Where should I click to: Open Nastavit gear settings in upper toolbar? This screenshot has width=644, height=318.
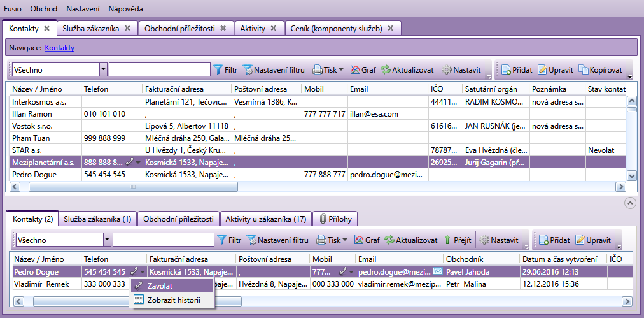pos(461,70)
